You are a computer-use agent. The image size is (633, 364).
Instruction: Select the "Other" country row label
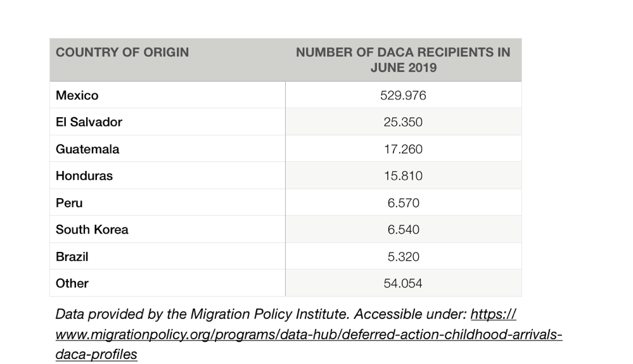pyautogui.click(x=72, y=284)
